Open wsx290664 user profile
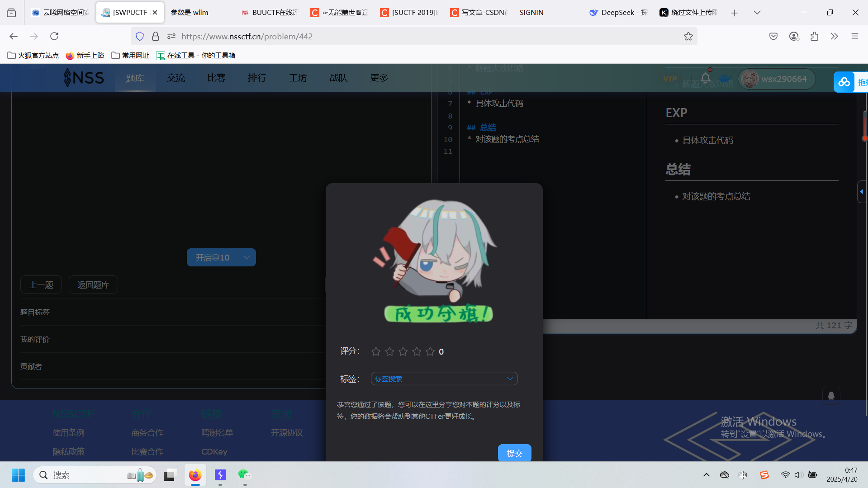The height and width of the screenshot is (488, 868). (777, 79)
